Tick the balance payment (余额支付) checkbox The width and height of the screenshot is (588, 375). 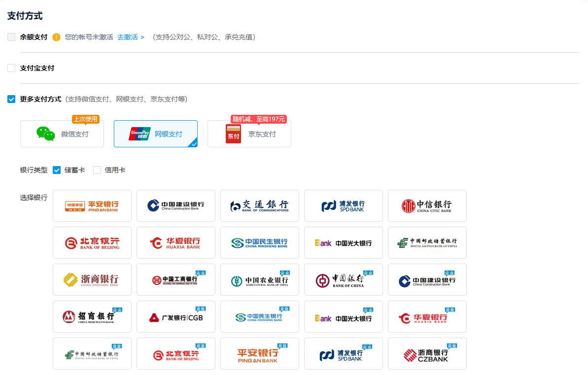pyautogui.click(x=11, y=37)
